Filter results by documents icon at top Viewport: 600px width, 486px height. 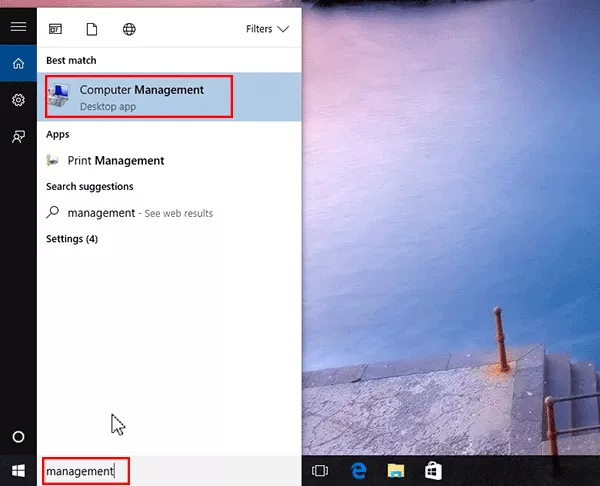point(91,29)
